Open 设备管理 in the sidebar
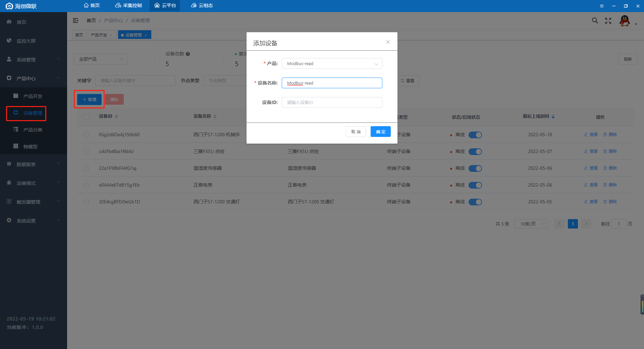 [33, 113]
